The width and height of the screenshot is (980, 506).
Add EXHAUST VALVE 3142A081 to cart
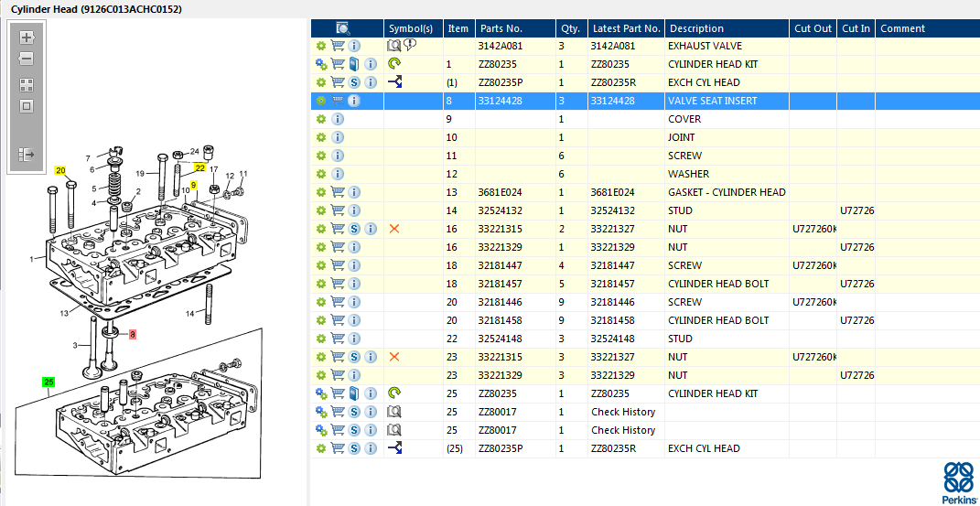pos(338,46)
